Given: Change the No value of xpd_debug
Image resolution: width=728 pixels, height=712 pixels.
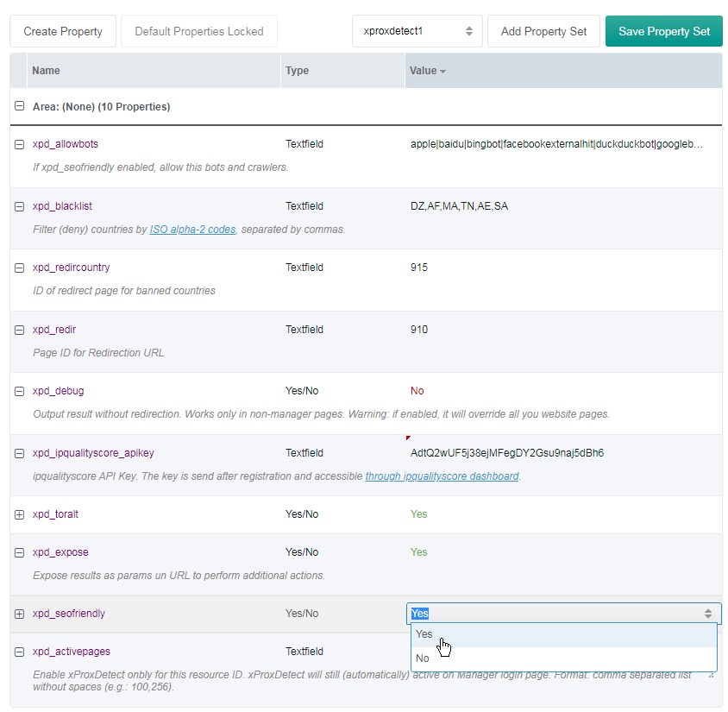Looking at the screenshot, I should point(417,391).
